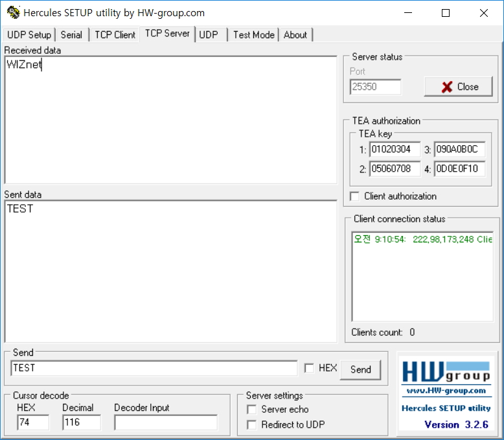Click the Hercules app icon in title bar
Screen dimensions: 504x440
(13, 12)
